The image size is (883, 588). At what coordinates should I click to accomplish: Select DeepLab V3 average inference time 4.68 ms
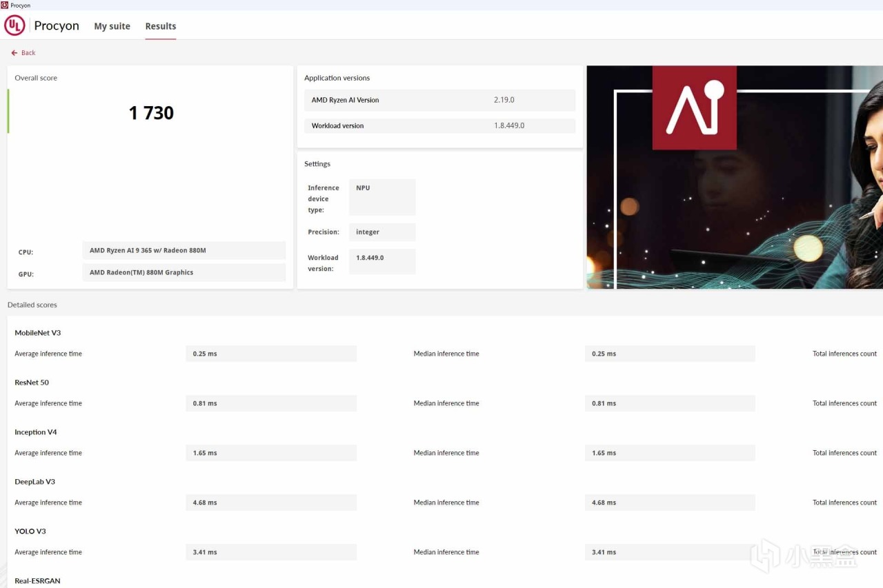[271, 503]
